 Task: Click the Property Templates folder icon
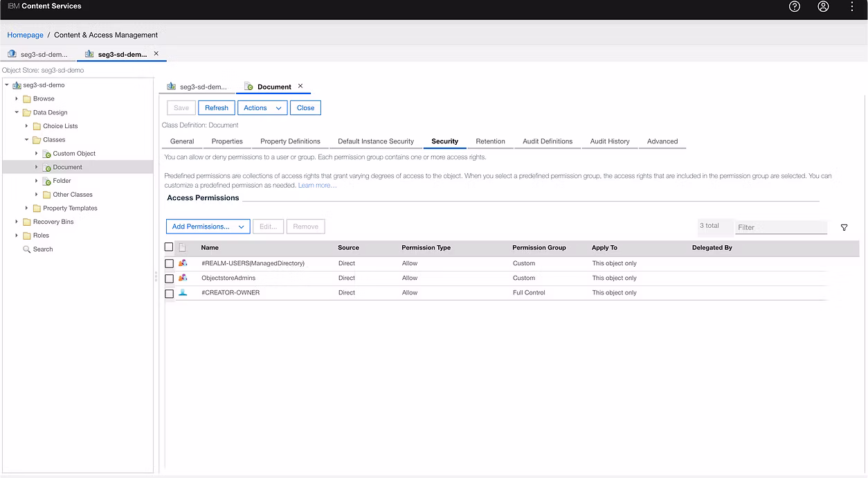click(x=37, y=209)
